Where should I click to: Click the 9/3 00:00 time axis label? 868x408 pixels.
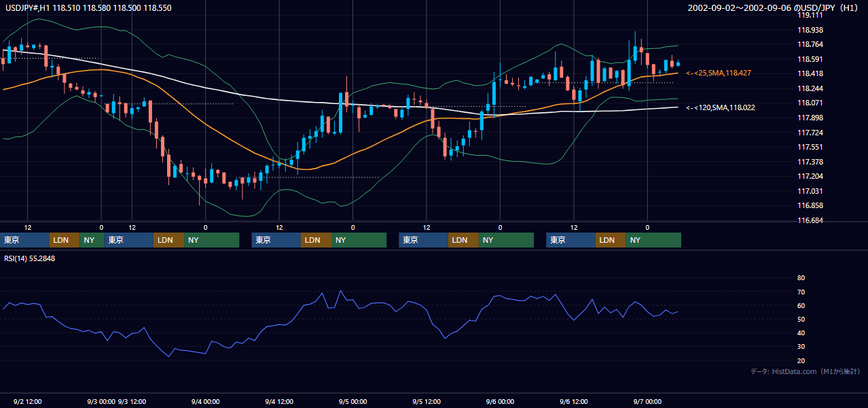101,402
